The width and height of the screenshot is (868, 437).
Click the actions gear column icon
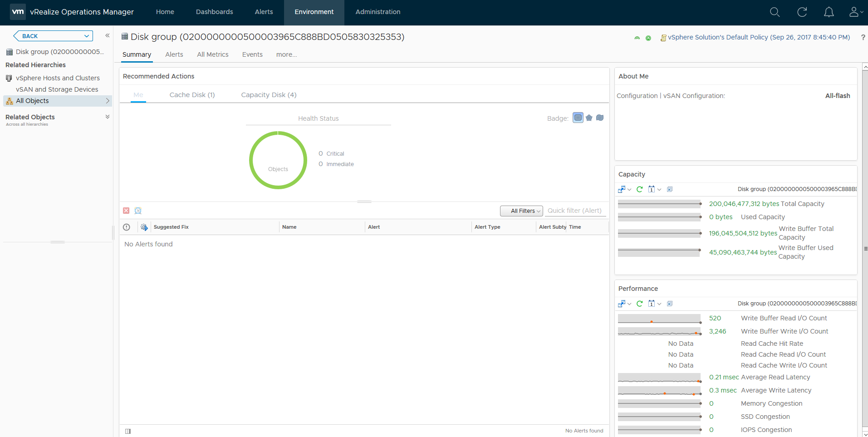click(144, 227)
